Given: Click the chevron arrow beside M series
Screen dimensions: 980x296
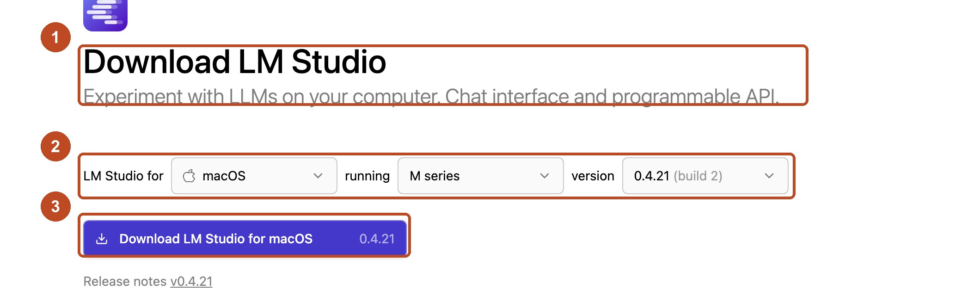Looking at the screenshot, I should [x=545, y=176].
